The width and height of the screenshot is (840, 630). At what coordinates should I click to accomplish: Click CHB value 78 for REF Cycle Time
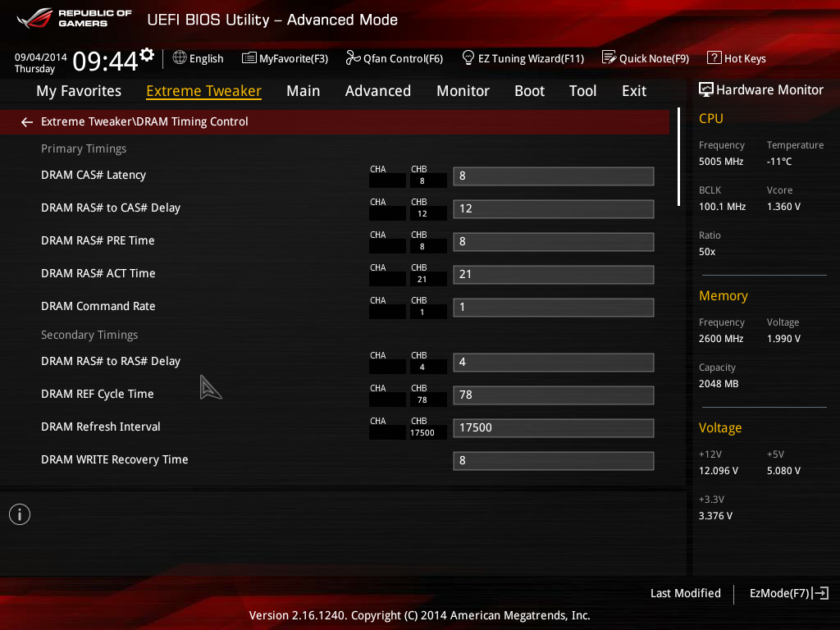coord(422,400)
